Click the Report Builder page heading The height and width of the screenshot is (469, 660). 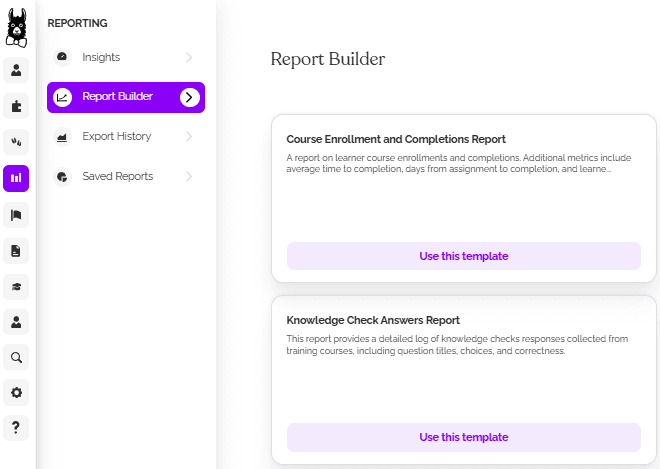327,59
